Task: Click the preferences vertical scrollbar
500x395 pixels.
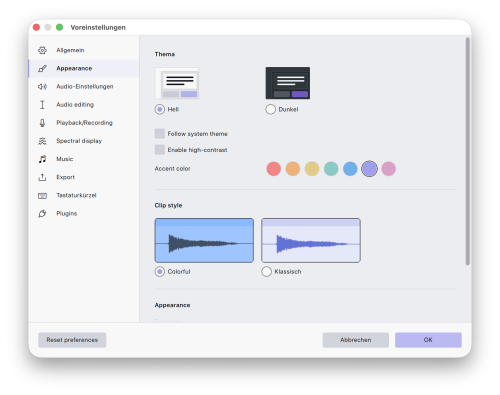Action: (468, 151)
